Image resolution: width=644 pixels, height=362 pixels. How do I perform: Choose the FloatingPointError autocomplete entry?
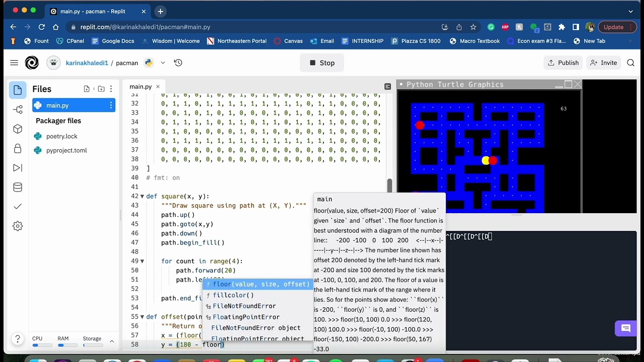257,317
